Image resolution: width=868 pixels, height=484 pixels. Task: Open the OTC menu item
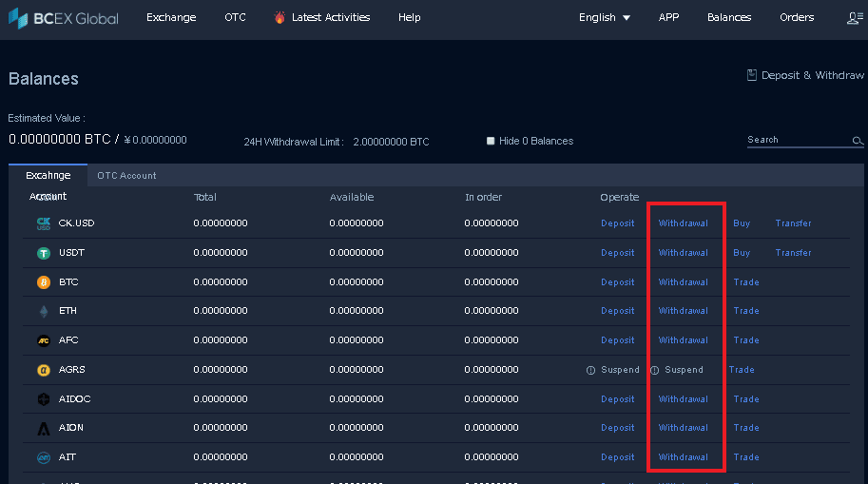coord(235,18)
